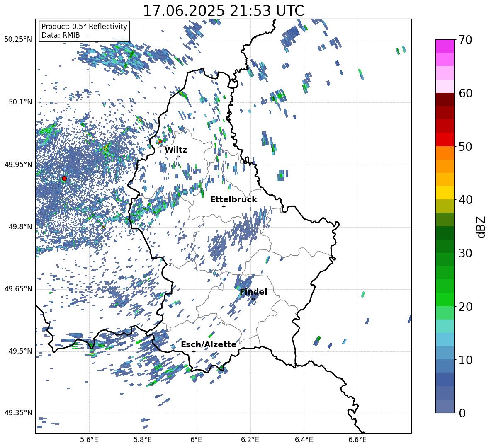Click the 20 colorbar tick label
491x448 pixels.
coord(465,306)
